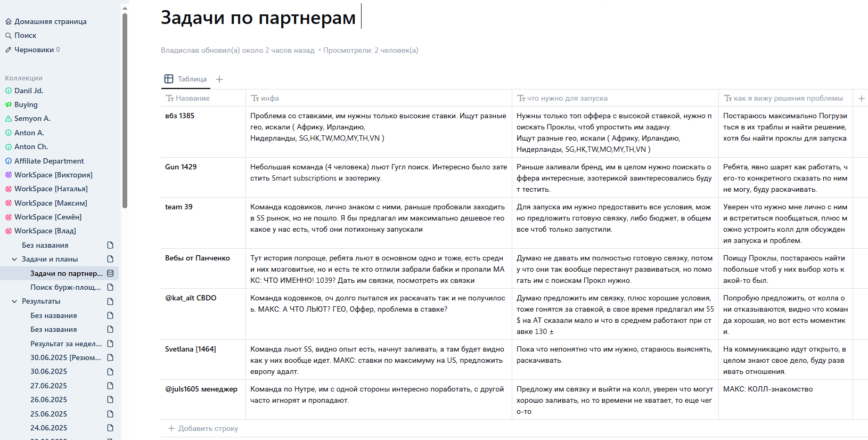Open the 27.06.2025 document

pos(48,386)
